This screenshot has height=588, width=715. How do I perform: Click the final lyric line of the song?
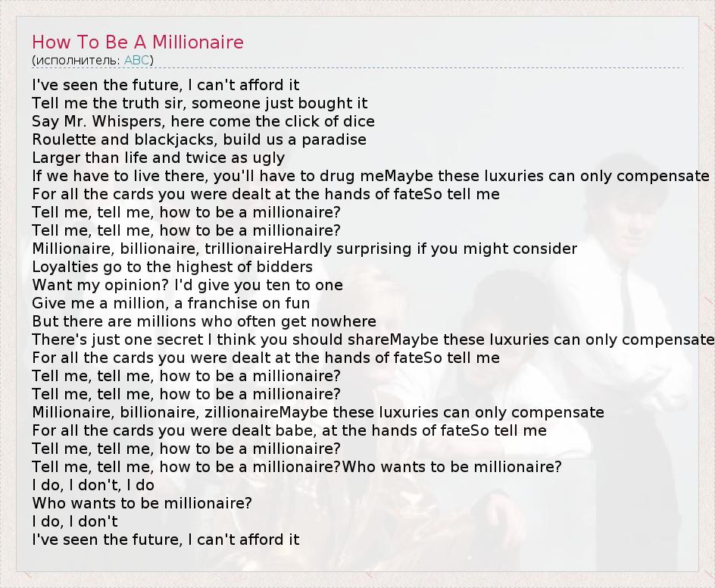(165, 540)
